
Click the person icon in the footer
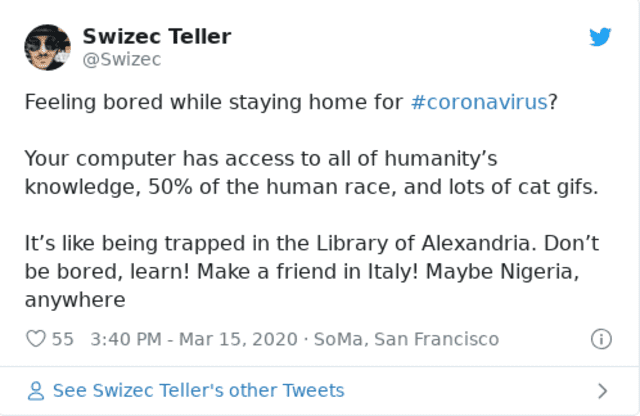click(x=36, y=391)
